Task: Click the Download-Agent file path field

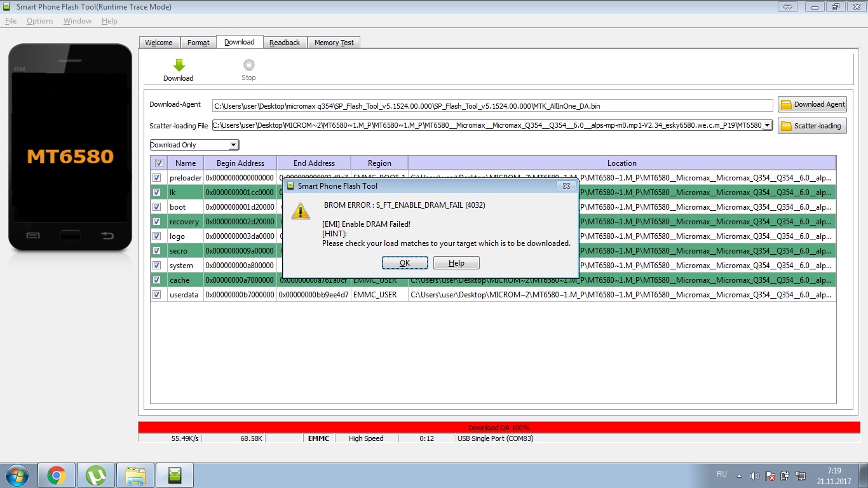Action: pyautogui.click(x=492, y=105)
